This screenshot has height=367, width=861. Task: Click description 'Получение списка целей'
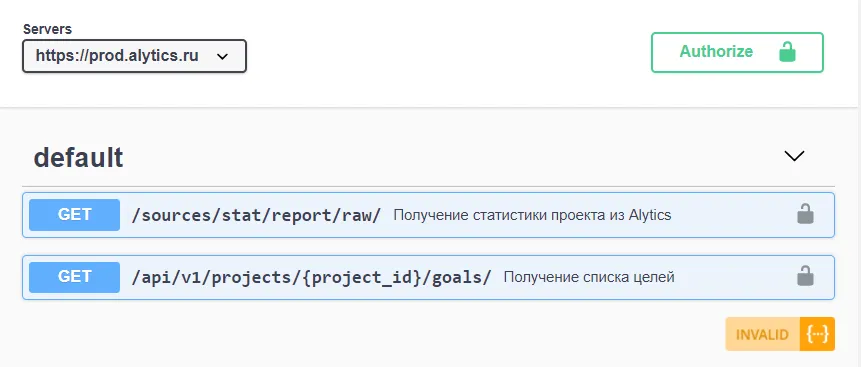[589, 277]
